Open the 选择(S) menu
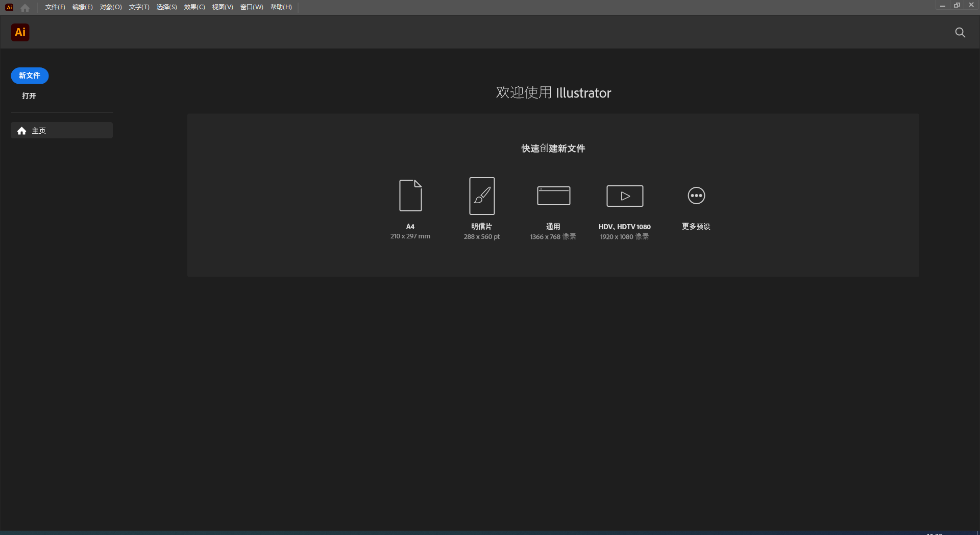The image size is (980, 535). click(x=166, y=7)
